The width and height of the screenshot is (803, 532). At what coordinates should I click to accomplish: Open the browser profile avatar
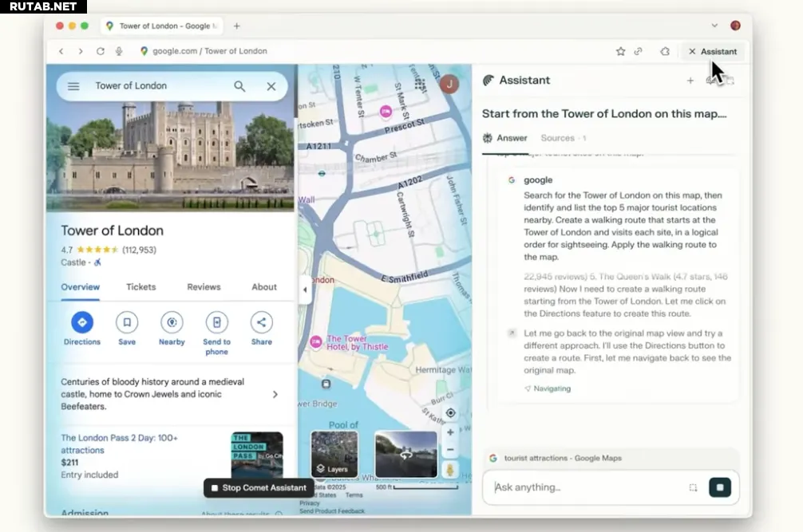click(x=735, y=26)
